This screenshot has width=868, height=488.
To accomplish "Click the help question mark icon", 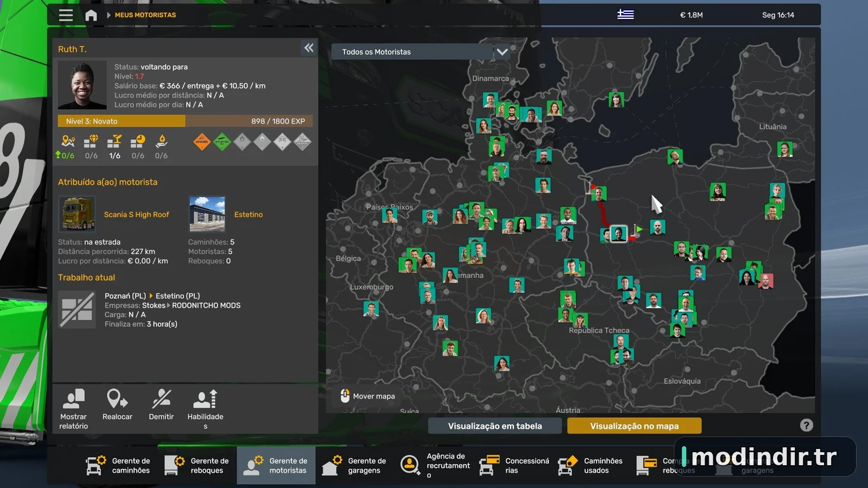I will click(x=807, y=426).
